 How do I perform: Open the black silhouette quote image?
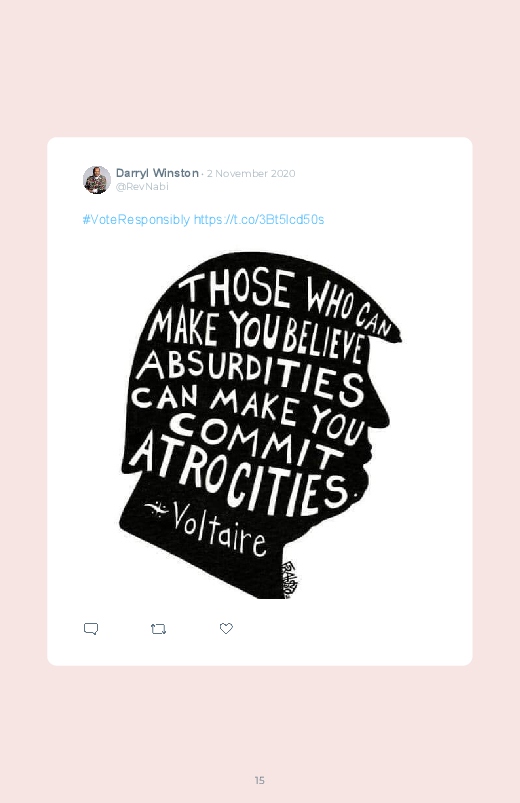pos(260,425)
